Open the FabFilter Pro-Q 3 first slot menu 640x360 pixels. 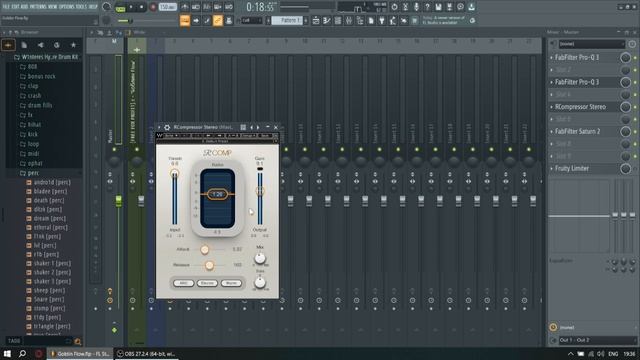[x=551, y=58]
